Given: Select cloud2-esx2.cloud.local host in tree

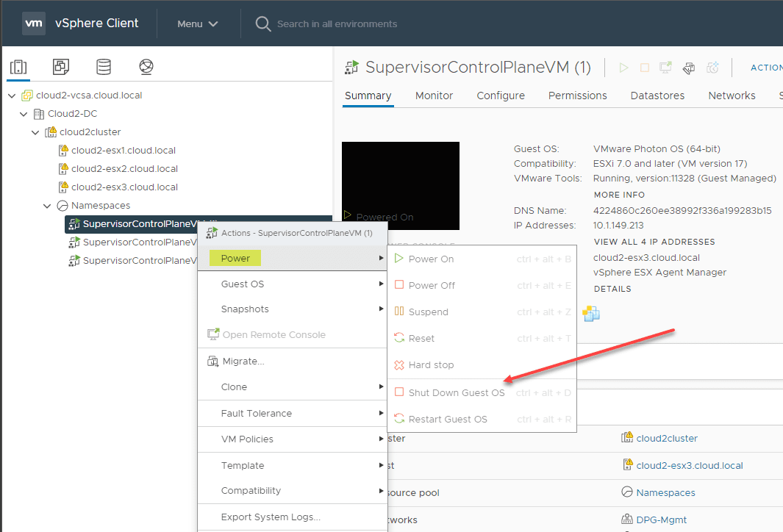Looking at the screenshot, I should (123, 169).
